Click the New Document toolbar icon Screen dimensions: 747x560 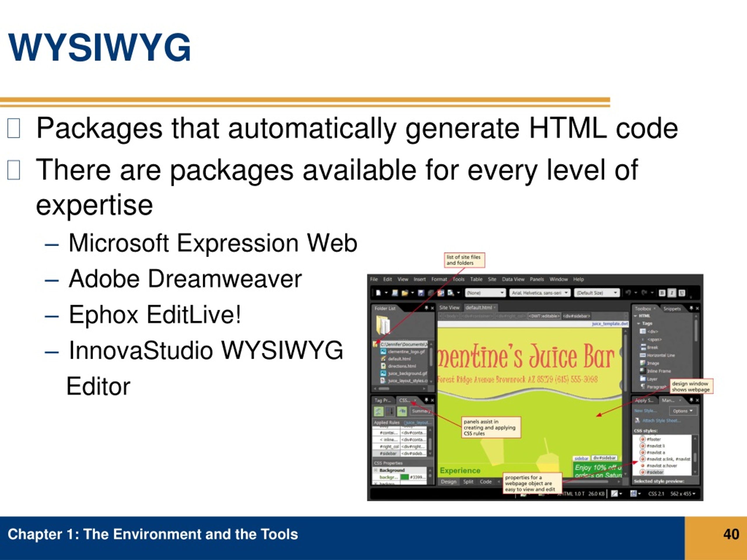click(378, 293)
